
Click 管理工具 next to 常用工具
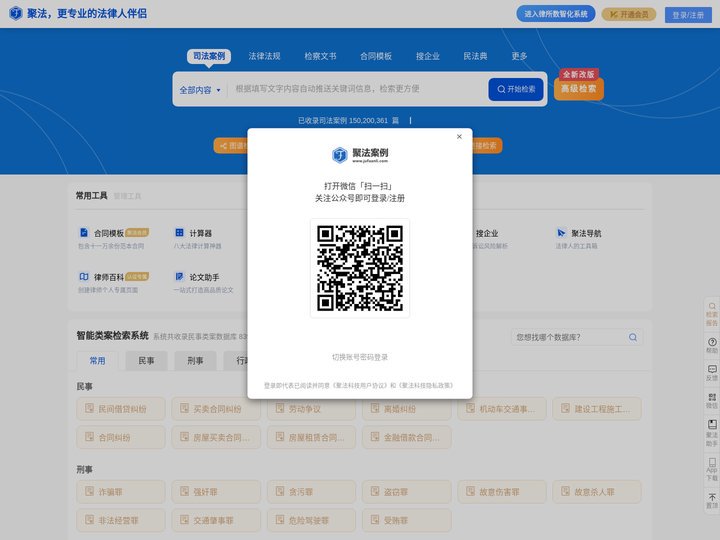(x=127, y=196)
